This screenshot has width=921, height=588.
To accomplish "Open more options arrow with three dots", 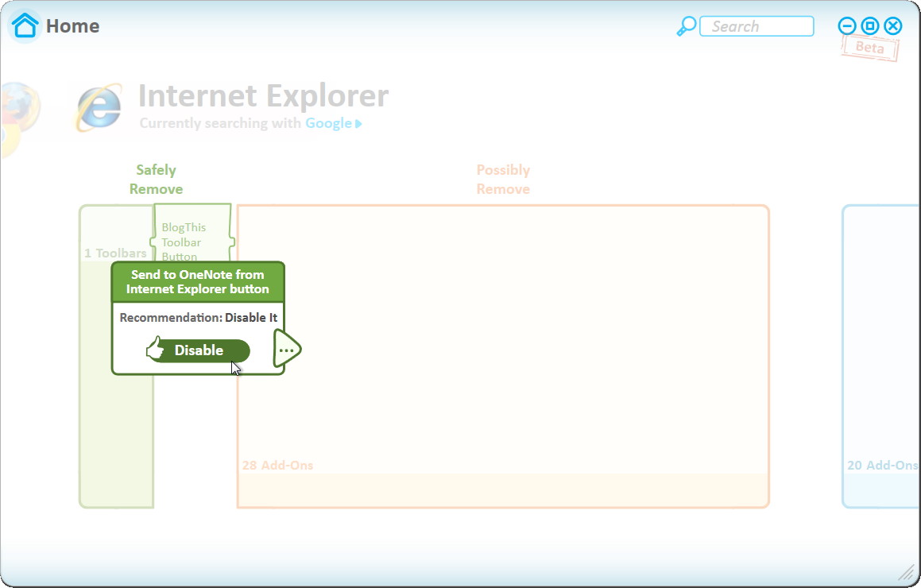I will click(287, 350).
